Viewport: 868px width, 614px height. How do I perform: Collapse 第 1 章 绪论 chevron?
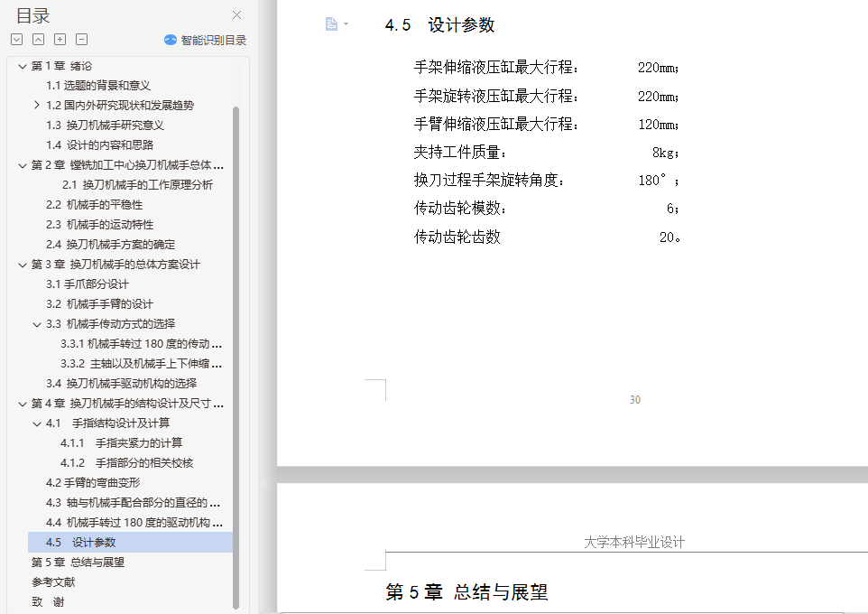(x=23, y=66)
